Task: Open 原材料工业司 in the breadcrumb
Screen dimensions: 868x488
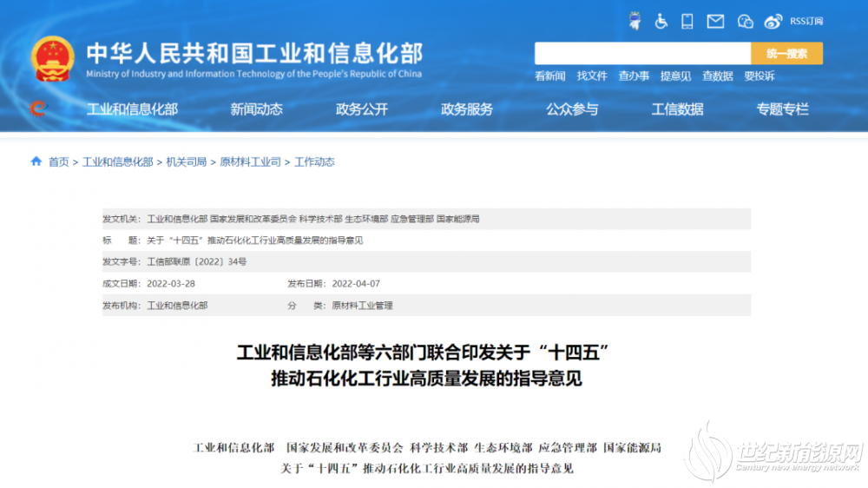Action: pyautogui.click(x=250, y=162)
